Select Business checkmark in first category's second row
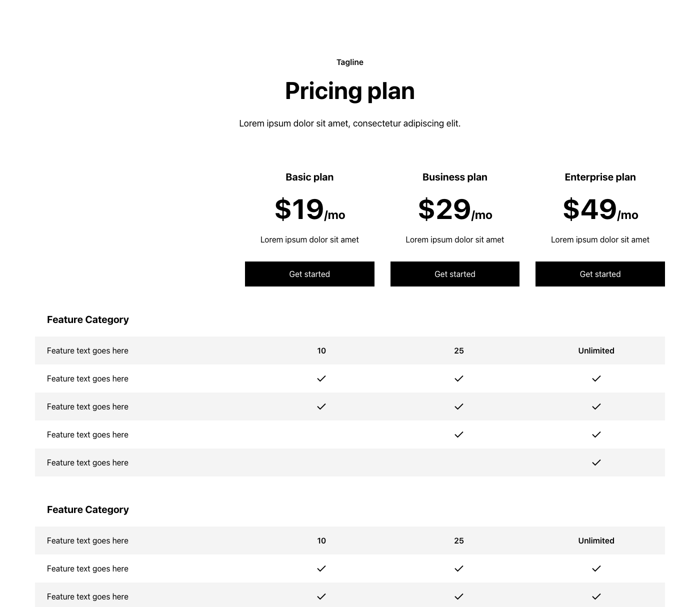 point(459,378)
